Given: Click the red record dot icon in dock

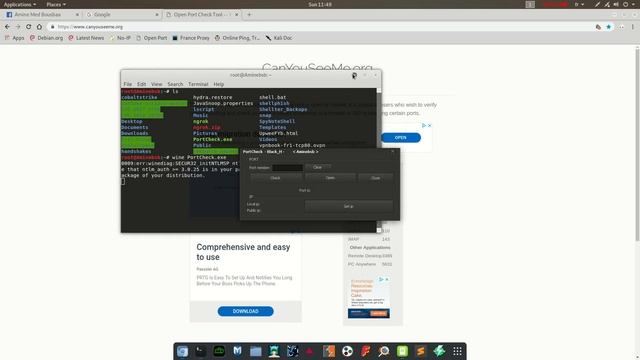Looking at the screenshot, I should click(310, 351).
